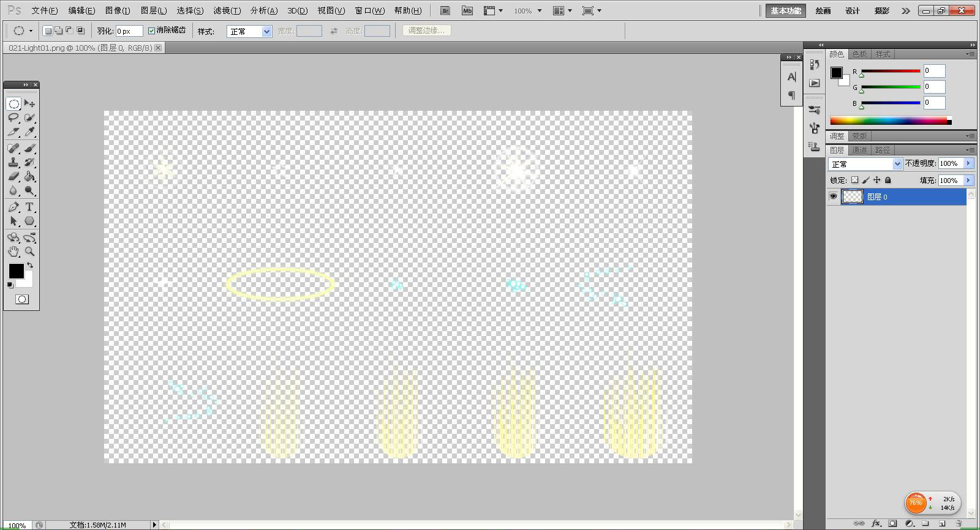
Task: Switch to the 绘画 workspace
Action: (x=823, y=10)
